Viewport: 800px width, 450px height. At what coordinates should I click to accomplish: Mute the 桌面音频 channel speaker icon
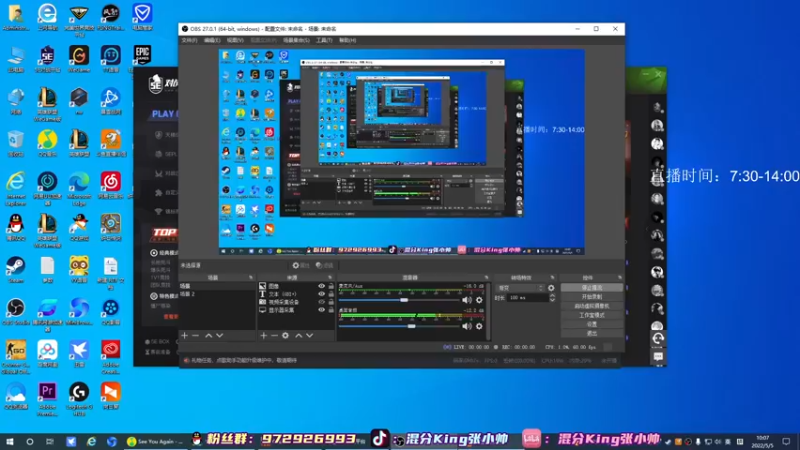click(x=466, y=326)
